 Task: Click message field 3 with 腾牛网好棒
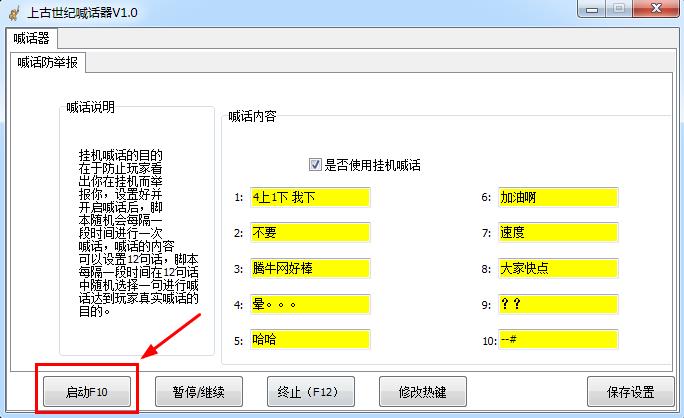click(x=309, y=269)
